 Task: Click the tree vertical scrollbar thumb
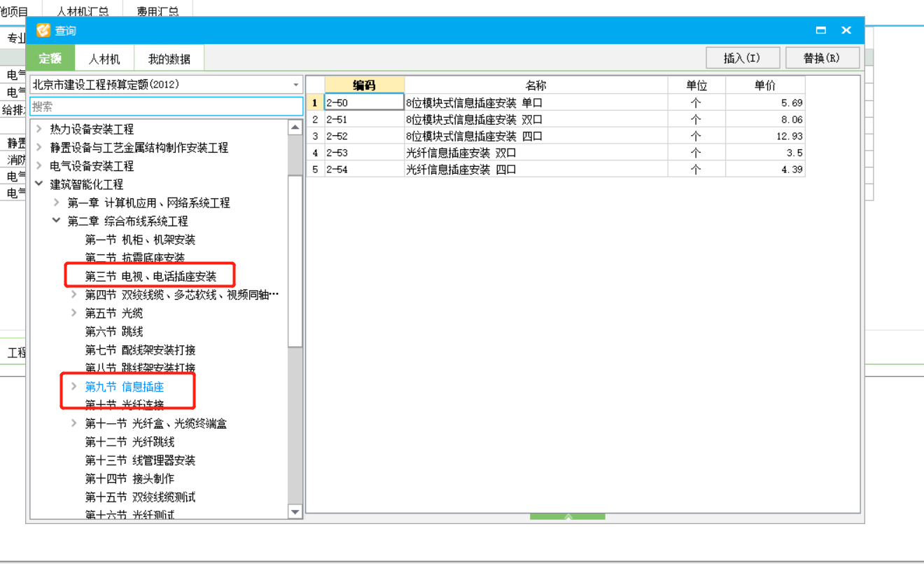295,260
